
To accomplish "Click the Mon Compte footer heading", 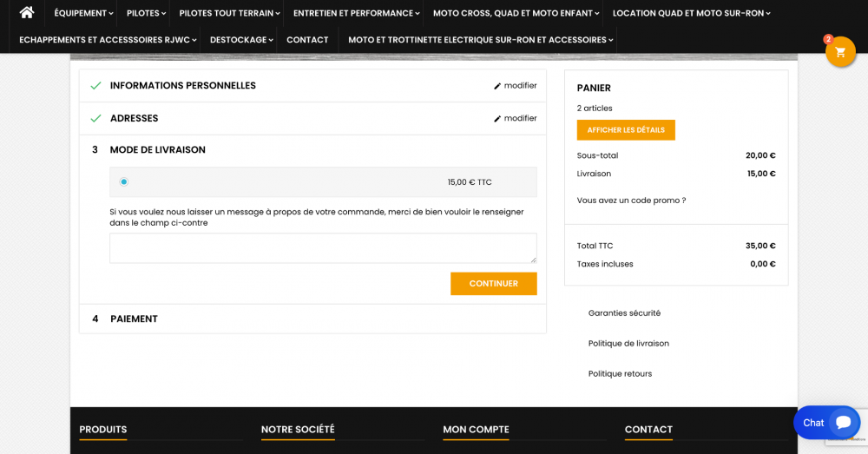I will (476, 429).
